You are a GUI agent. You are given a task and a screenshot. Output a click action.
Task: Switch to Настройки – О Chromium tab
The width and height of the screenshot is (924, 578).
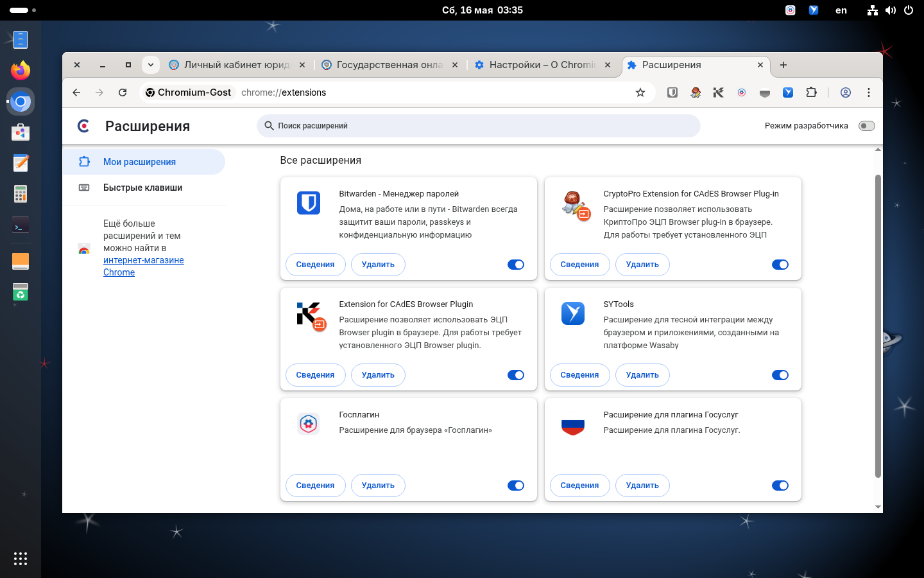pyautogui.click(x=543, y=65)
